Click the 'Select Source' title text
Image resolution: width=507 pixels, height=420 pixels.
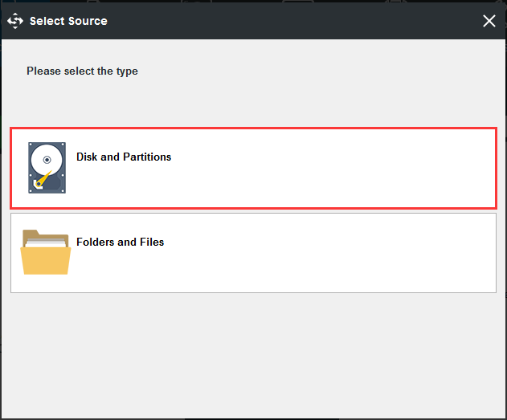(x=68, y=21)
